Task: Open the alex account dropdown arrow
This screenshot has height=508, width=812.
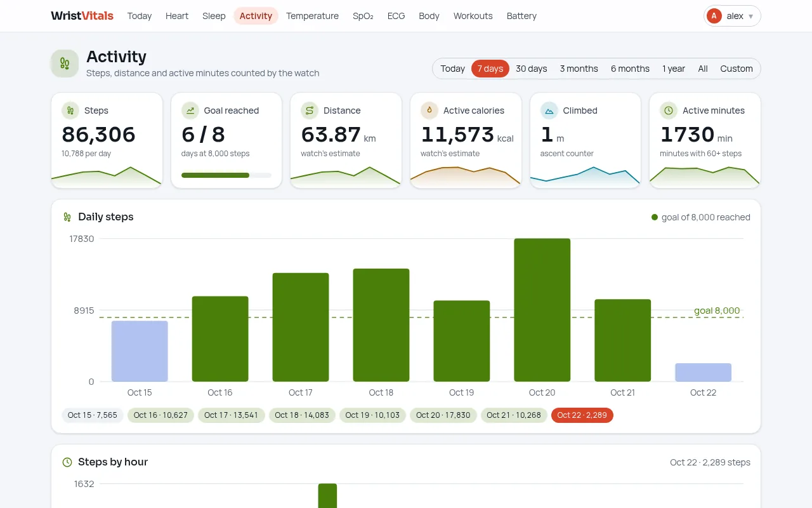Action: [x=751, y=17]
